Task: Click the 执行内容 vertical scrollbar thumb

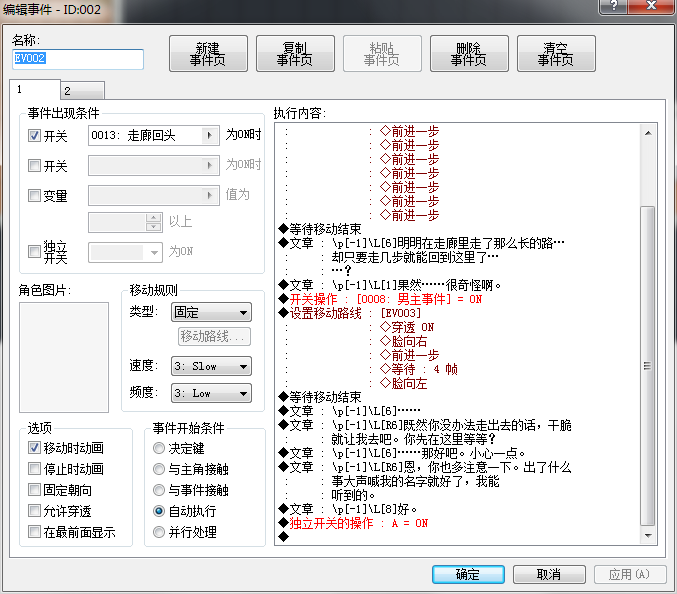Action: [x=648, y=366]
